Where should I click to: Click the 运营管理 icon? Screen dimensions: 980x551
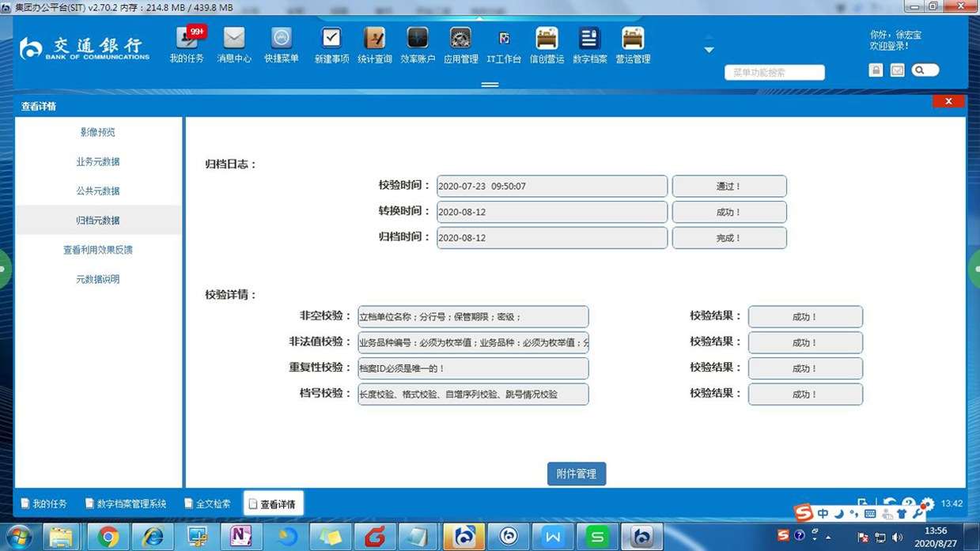[632, 44]
